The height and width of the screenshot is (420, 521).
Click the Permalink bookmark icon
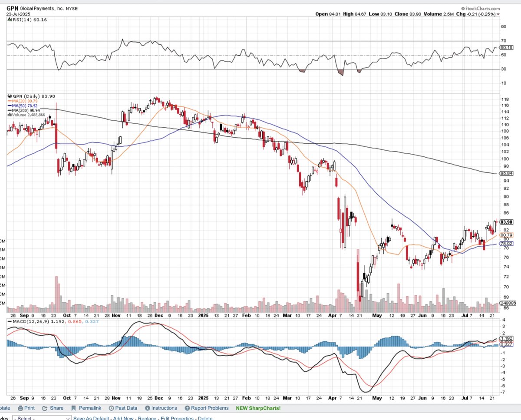73,408
